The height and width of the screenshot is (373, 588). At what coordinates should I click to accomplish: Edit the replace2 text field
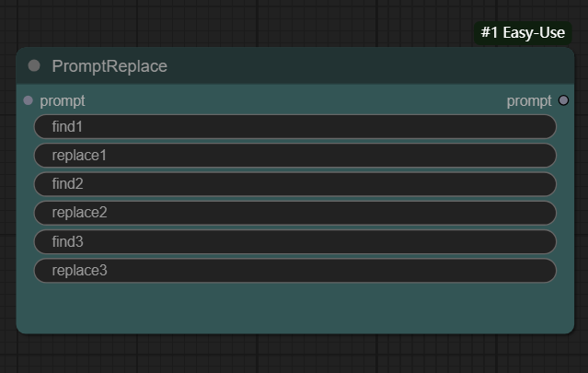coord(294,213)
